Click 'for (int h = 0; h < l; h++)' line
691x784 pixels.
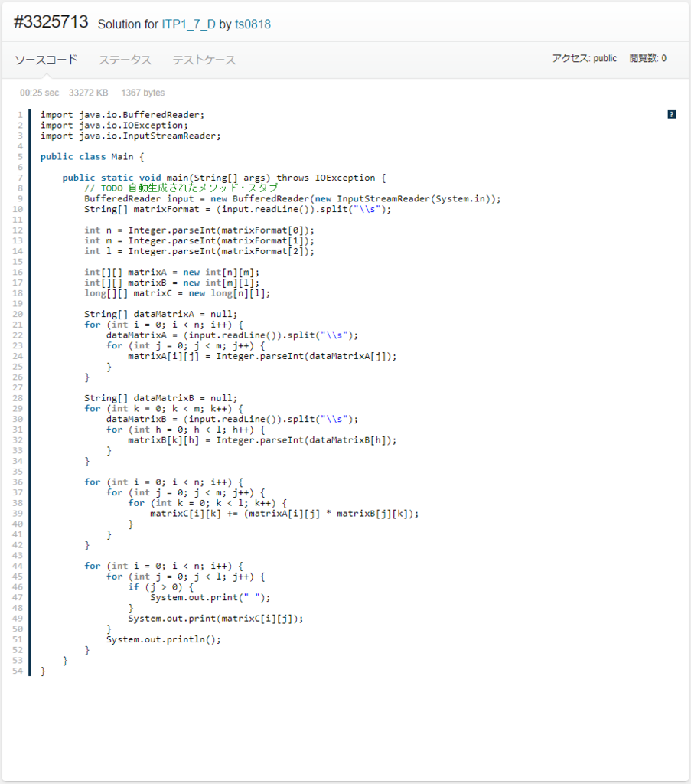click(185, 430)
